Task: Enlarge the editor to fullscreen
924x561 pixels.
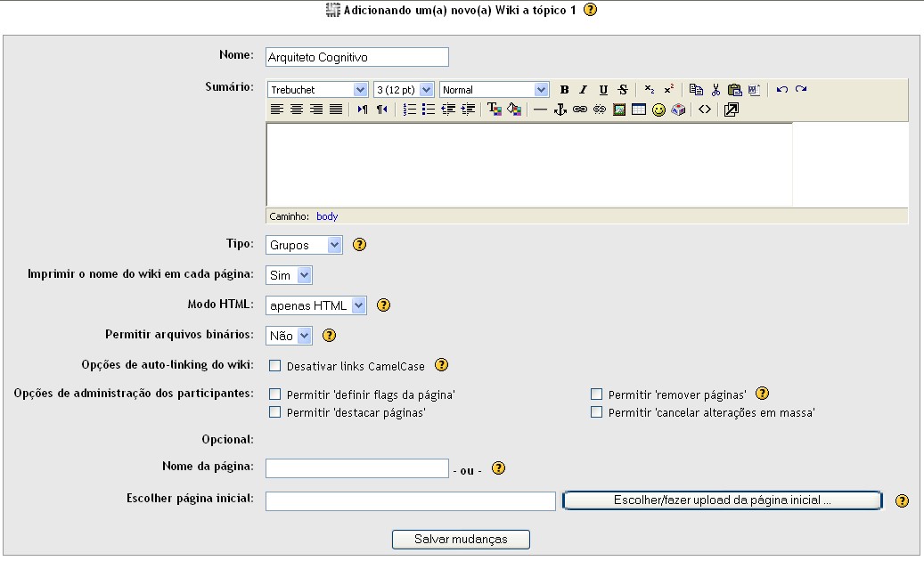Action: click(732, 110)
